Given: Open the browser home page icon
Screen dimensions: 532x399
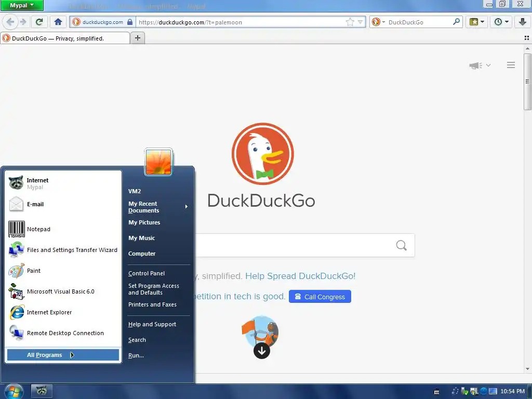Looking at the screenshot, I should (x=58, y=22).
